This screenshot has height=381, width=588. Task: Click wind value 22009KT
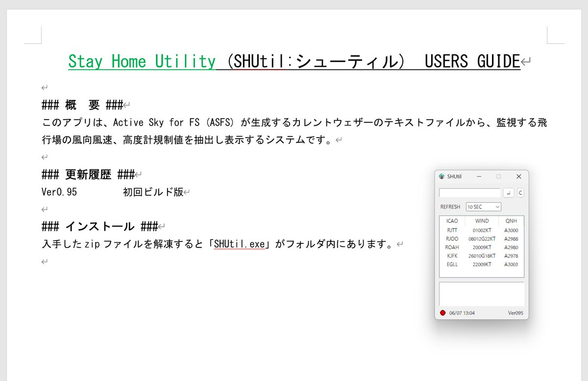pyautogui.click(x=482, y=264)
